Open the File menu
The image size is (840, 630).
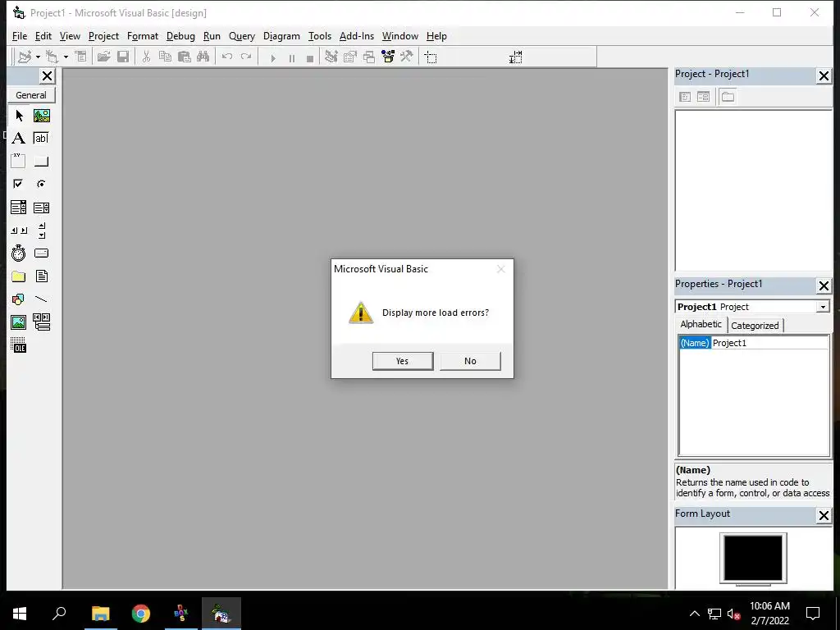pos(20,36)
